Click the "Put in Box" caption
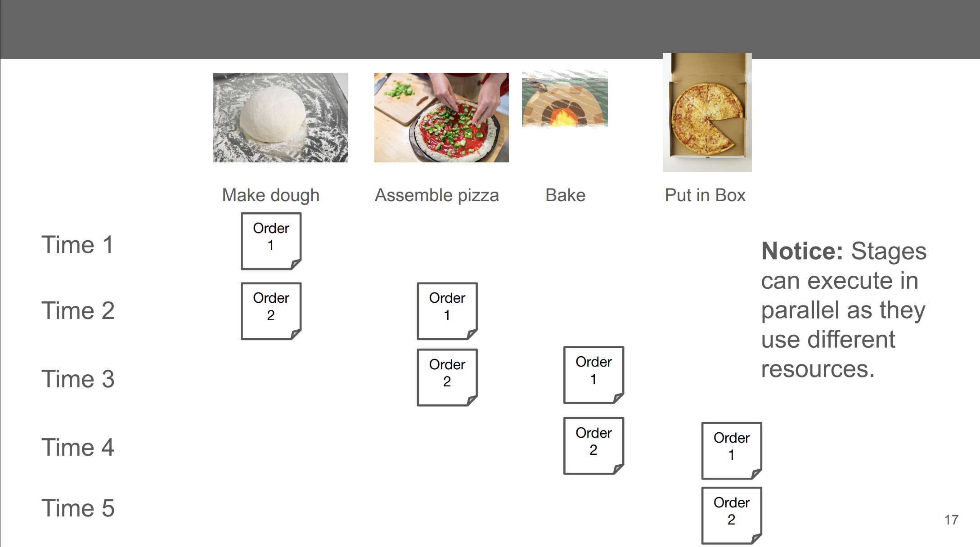 [705, 195]
